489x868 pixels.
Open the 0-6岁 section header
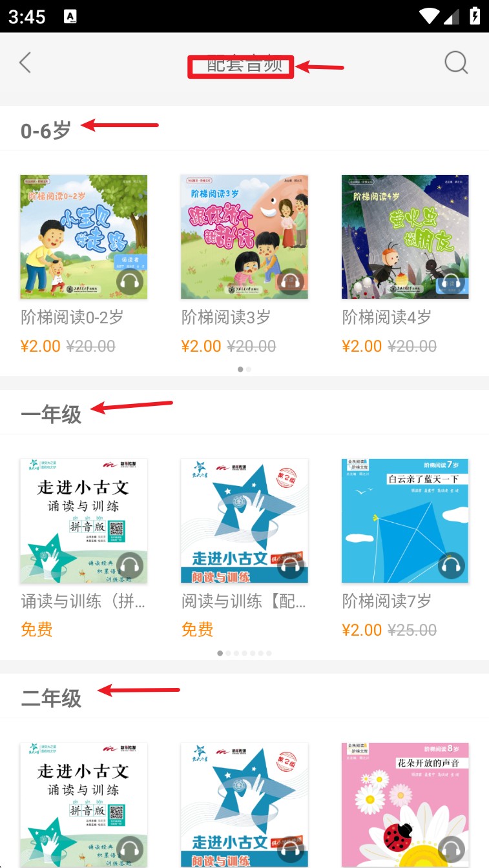46,130
